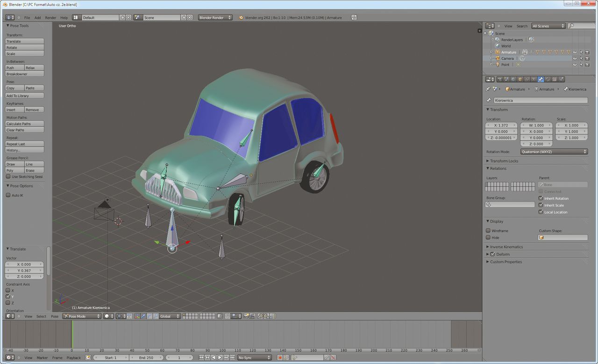Open Rotation Mode Quaternion dropdown
Image resolution: width=598 pixels, height=364 pixels.
554,152
